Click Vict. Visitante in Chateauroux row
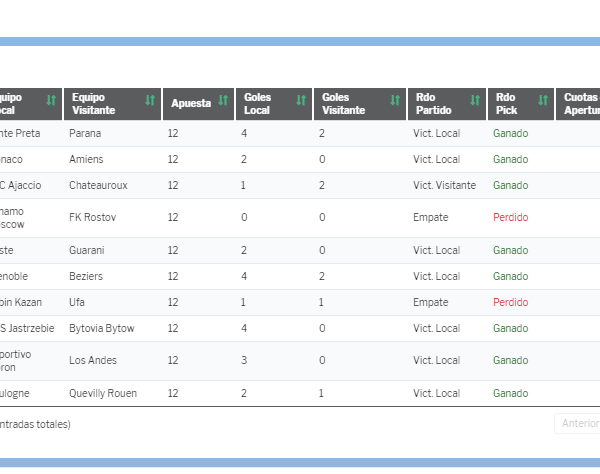600x474 pixels. tap(445, 185)
